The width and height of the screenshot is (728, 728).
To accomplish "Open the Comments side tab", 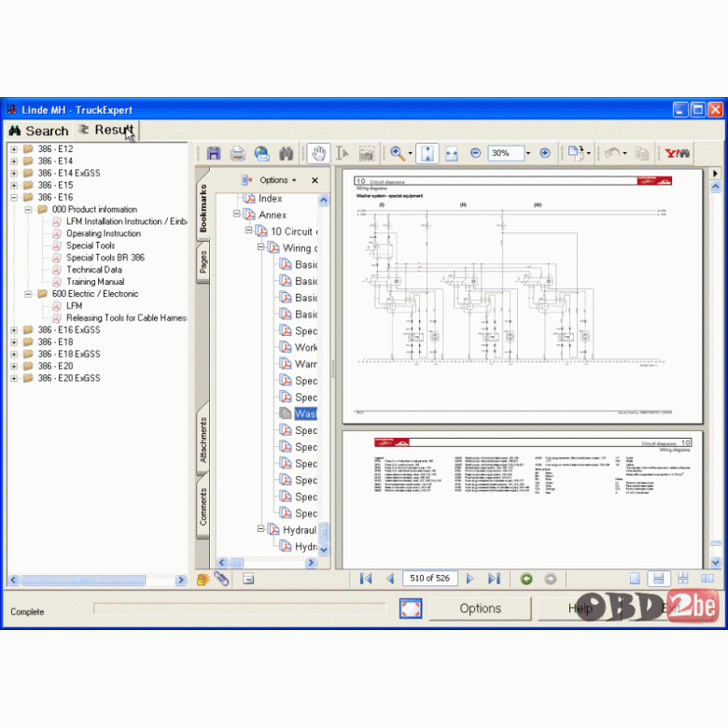I will 203,507.
